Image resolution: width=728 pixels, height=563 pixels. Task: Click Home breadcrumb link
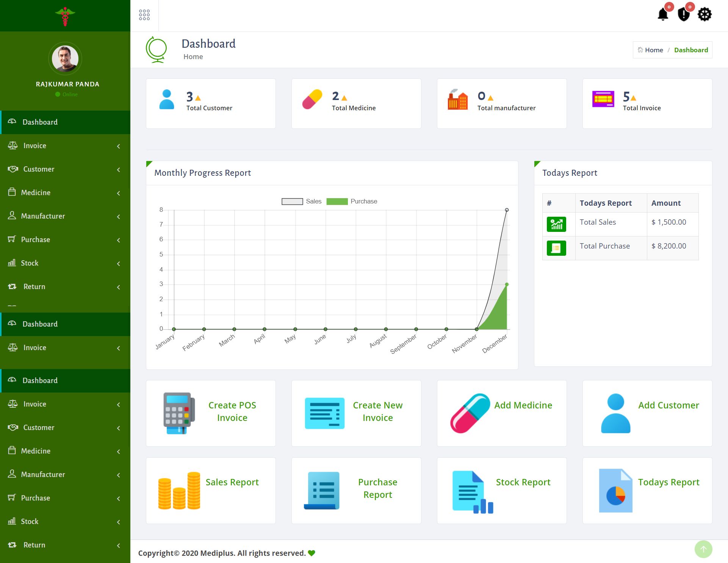[x=654, y=50]
